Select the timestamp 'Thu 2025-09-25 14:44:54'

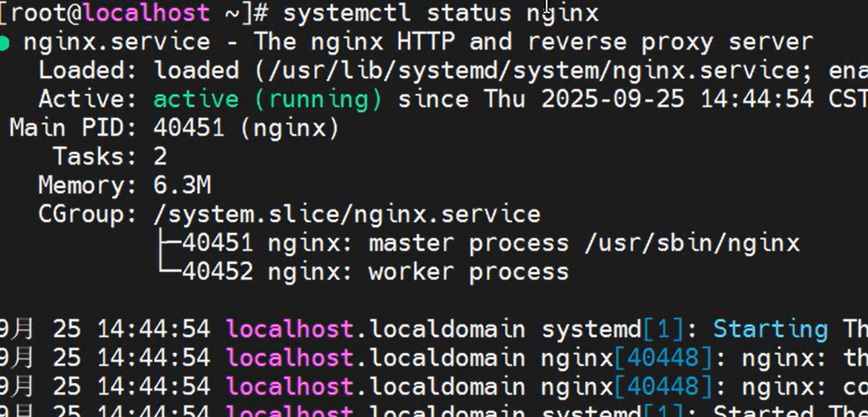(x=649, y=99)
